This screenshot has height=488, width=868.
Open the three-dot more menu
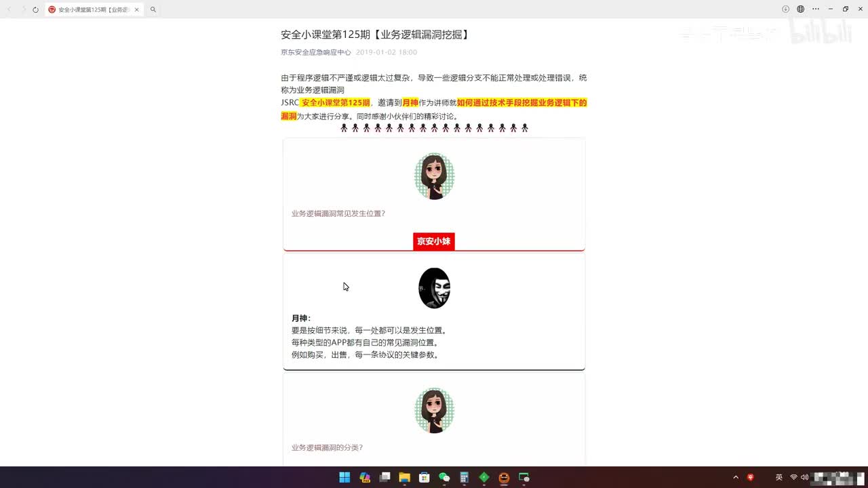[x=815, y=9]
